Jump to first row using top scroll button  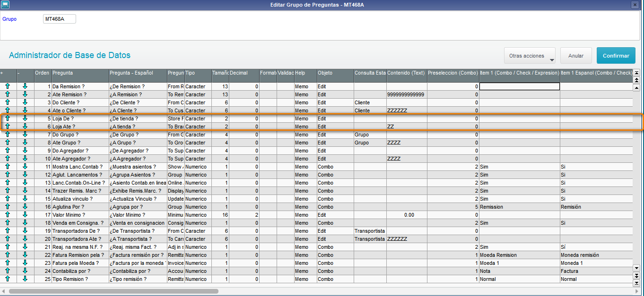coord(636,73)
